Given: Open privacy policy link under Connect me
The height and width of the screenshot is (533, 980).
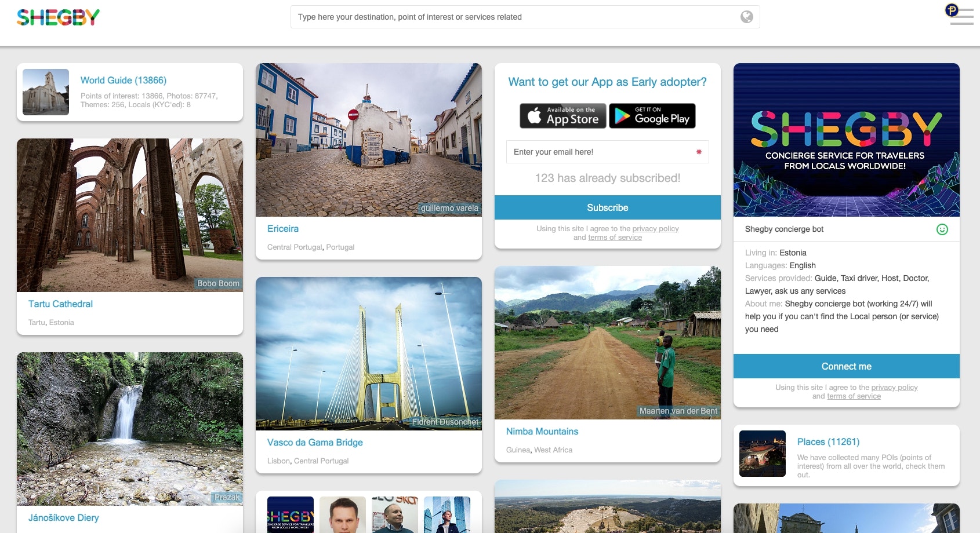Looking at the screenshot, I should pyautogui.click(x=894, y=388).
